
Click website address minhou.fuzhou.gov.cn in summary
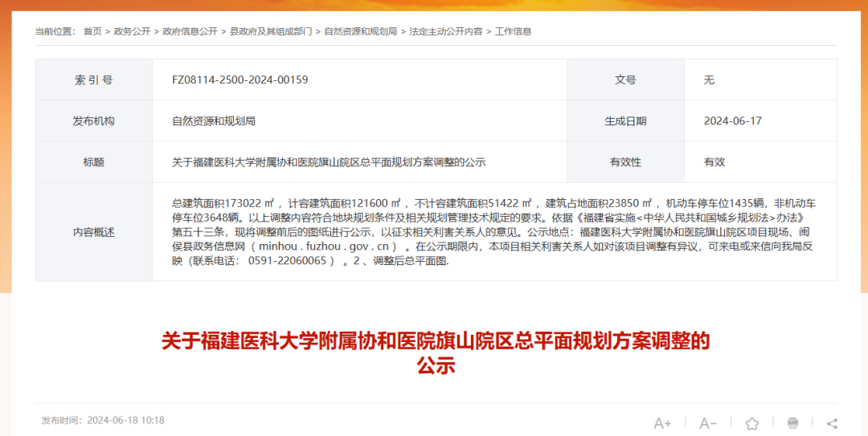pos(324,247)
